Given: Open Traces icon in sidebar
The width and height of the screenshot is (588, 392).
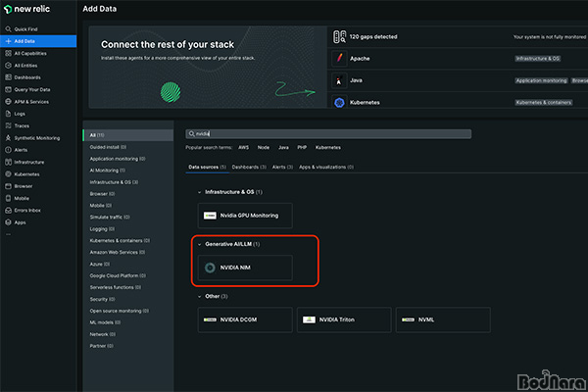Looking at the screenshot, I should 8,125.
